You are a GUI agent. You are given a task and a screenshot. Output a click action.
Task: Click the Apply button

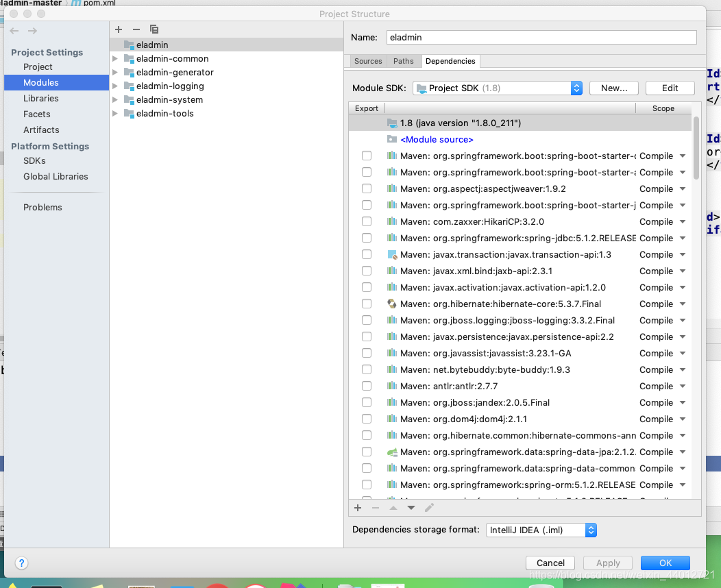point(608,563)
